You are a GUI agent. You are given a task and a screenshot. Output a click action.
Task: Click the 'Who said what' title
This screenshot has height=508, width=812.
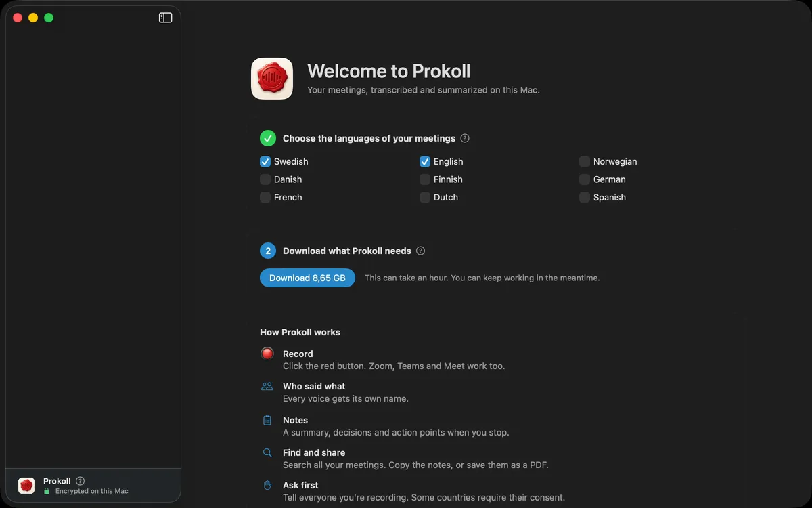pyautogui.click(x=314, y=386)
